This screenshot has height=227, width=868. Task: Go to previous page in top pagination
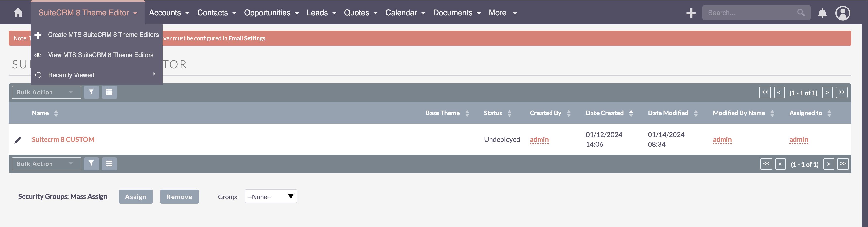pyautogui.click(x=779, y=92)
